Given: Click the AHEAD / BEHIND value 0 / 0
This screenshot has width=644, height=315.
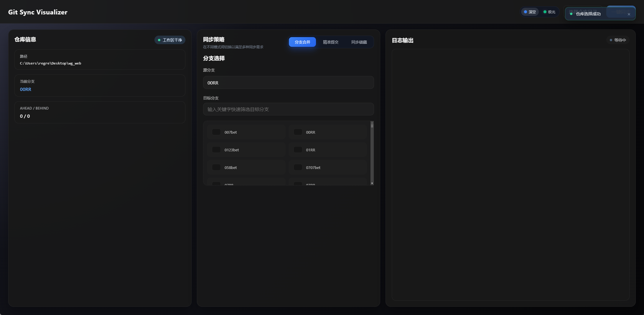Looking at the screenshot, I should [x=25, y=116].
